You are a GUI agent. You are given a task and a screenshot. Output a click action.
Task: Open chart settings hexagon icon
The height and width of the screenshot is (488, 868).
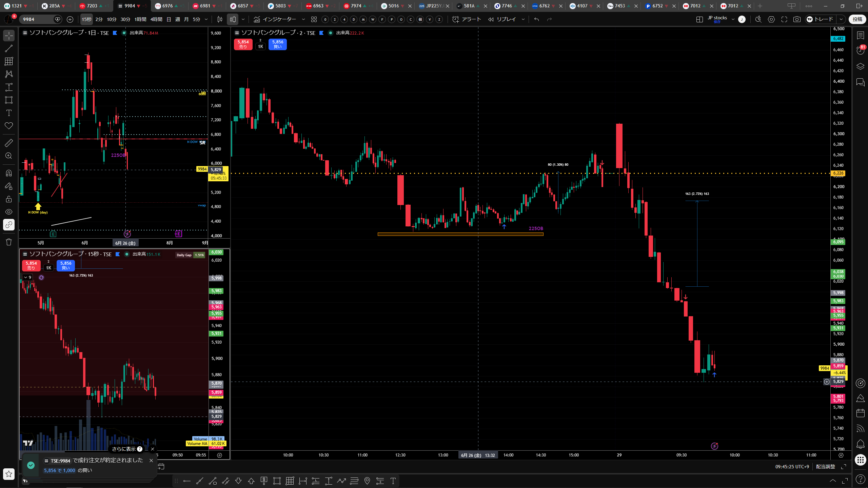[771, 19]
